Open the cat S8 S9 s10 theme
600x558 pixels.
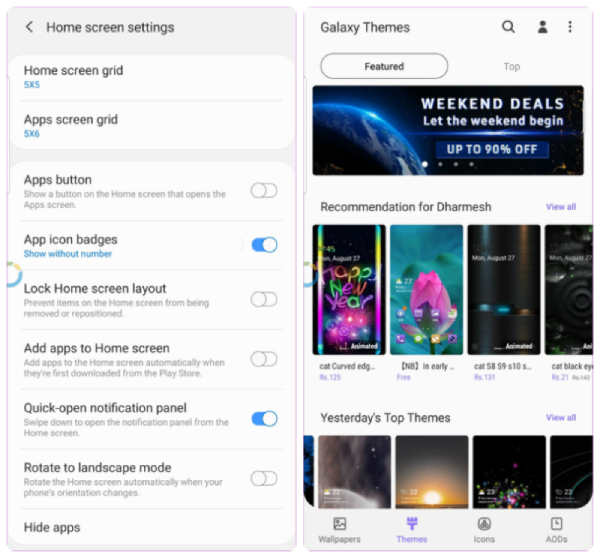[504, 290]
